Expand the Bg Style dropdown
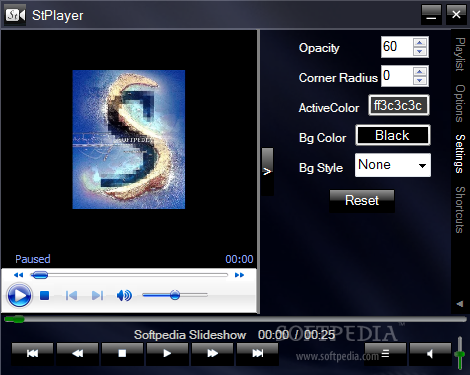Viewport: 470px width, 375px height. (393, 165)
